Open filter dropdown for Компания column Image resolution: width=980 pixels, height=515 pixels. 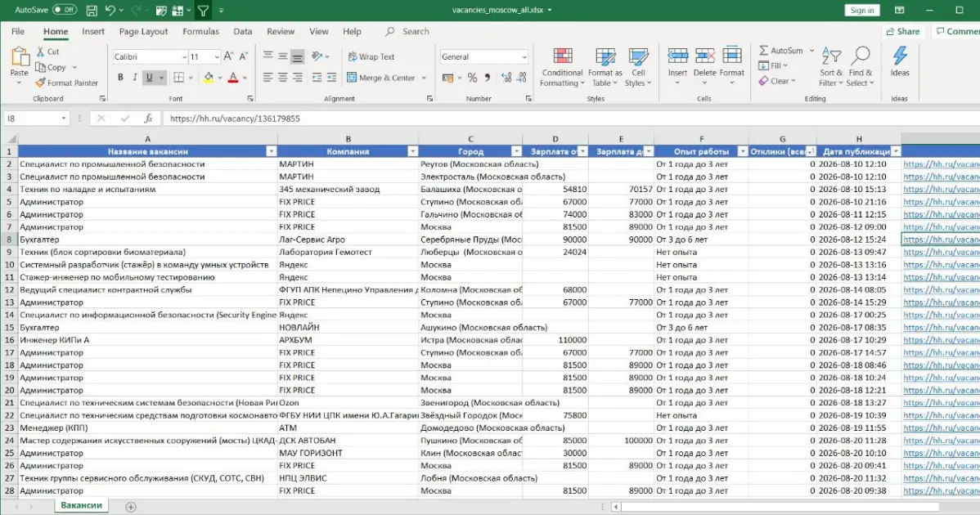pos(412,151)
